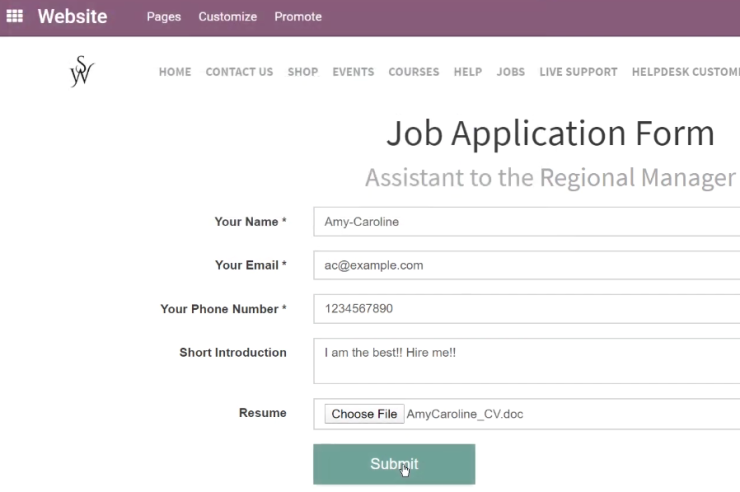The height and width of the screenshot is (492, 740).
Task: Navigate to the Jobs page
Action: (x=511, y=72)
